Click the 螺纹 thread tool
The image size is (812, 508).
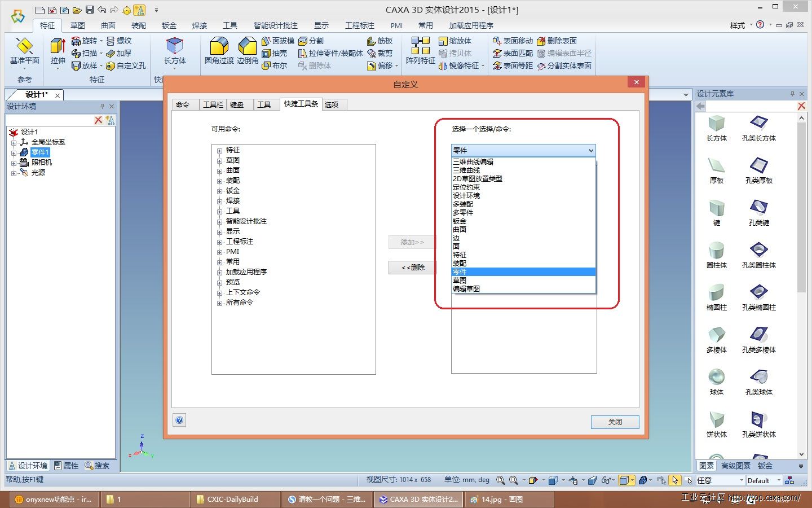coord(119,41)
